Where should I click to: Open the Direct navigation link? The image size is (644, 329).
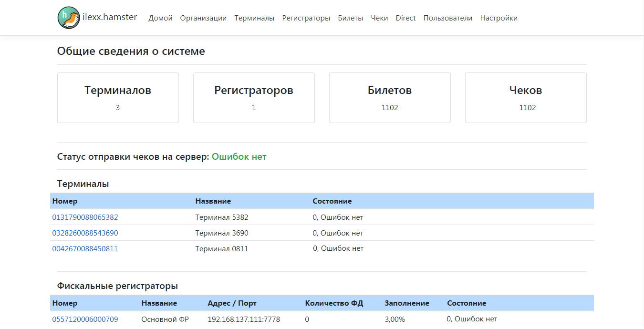[405, 18]
